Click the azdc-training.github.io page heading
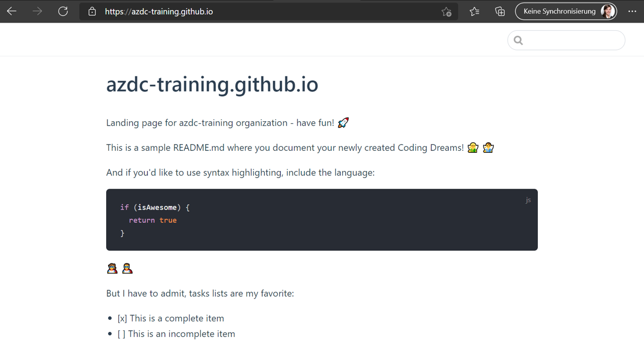 point(212,84)
